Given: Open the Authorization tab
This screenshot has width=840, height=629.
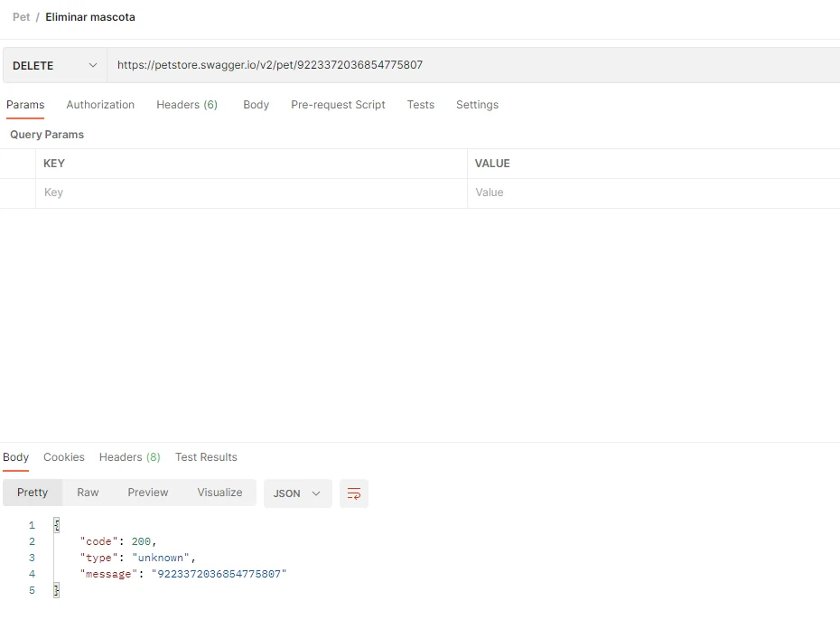Looking at the screenshot, I should click(x=100, y=105).
